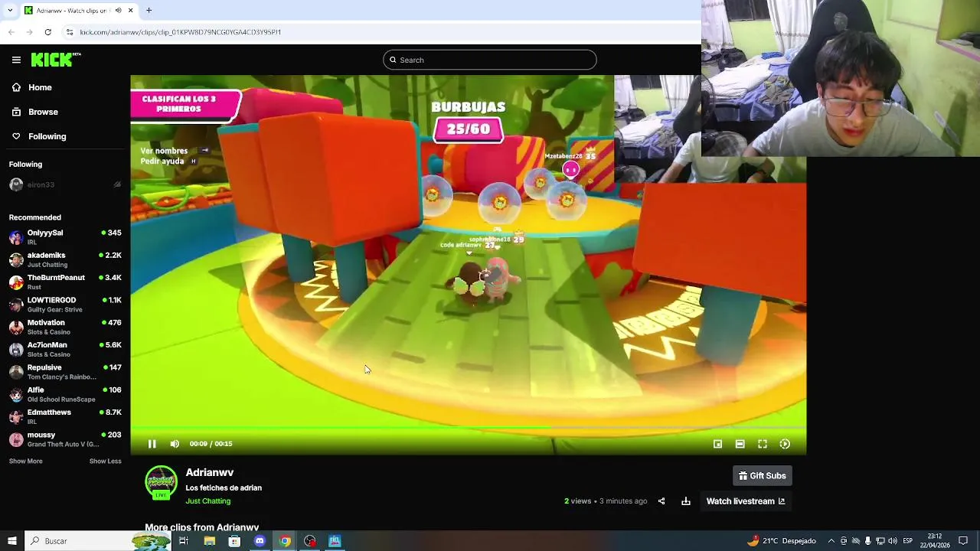Go to Home in sidebar
The width and height of the screenshot is (980, 551).
point(31,87)
